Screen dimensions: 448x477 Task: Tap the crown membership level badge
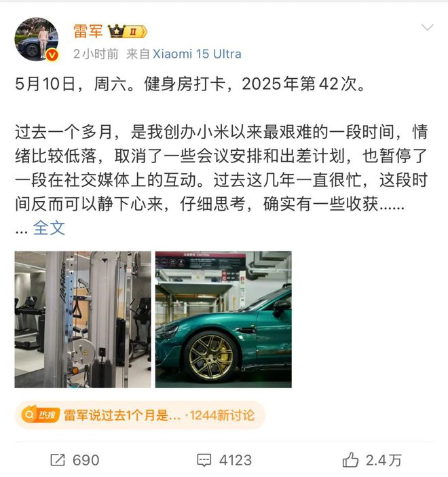pos(128,31)
